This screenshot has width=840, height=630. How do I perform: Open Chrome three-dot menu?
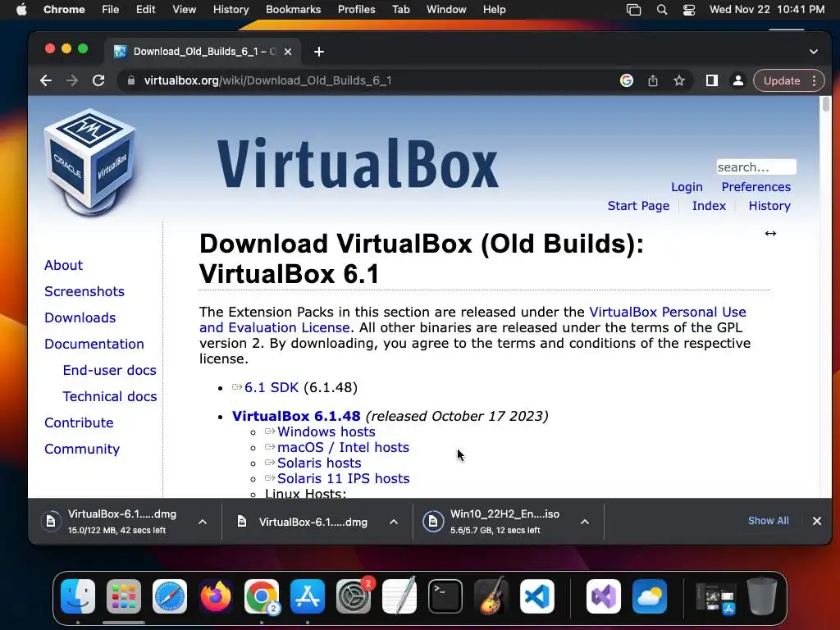pyautogui.click(x=814, y=81)
